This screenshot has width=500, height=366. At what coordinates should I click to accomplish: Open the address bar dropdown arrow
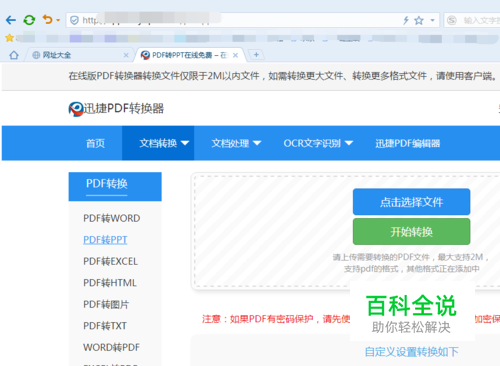[x=432, y=21]
